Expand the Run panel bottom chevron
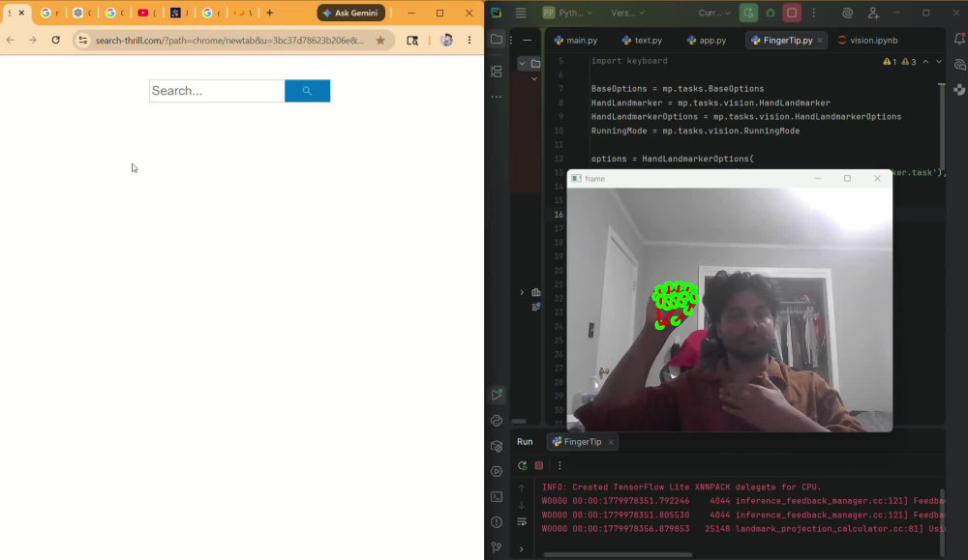 [522, 549]
